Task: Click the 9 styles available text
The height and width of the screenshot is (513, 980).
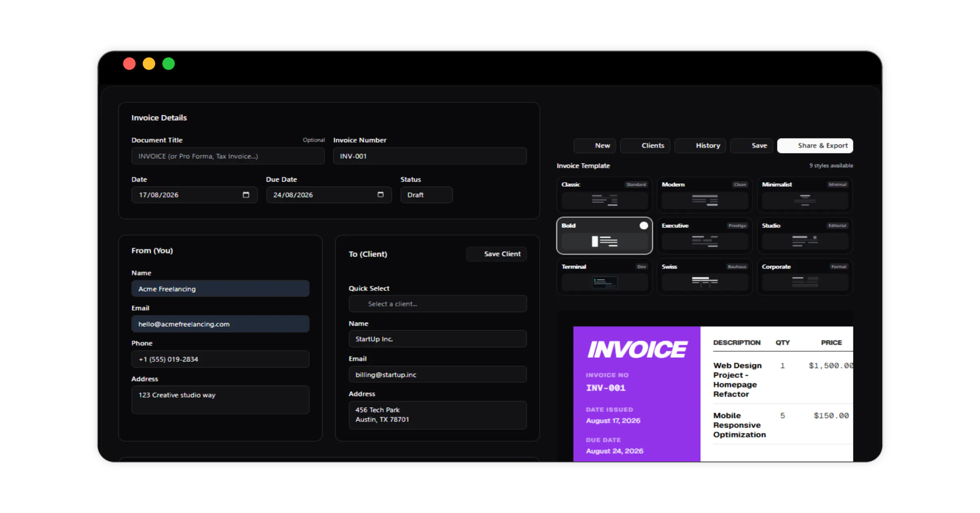Action: [x=831, y=165]
